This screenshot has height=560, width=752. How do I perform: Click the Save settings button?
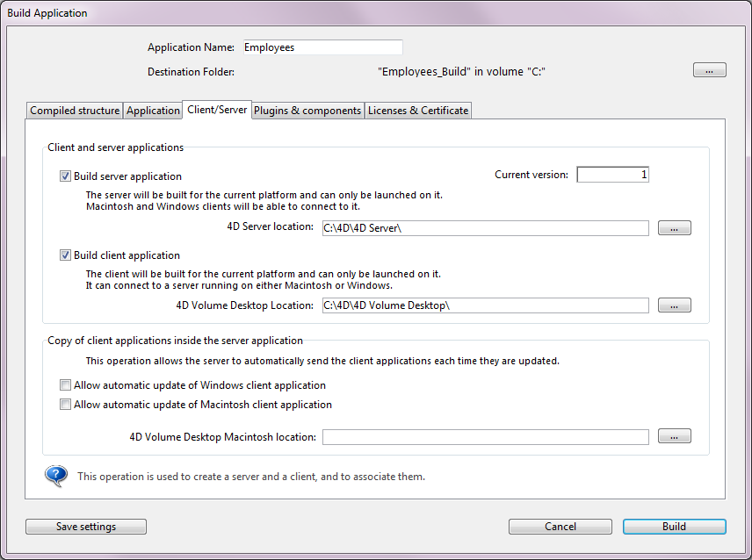click(x=86, y=527)
